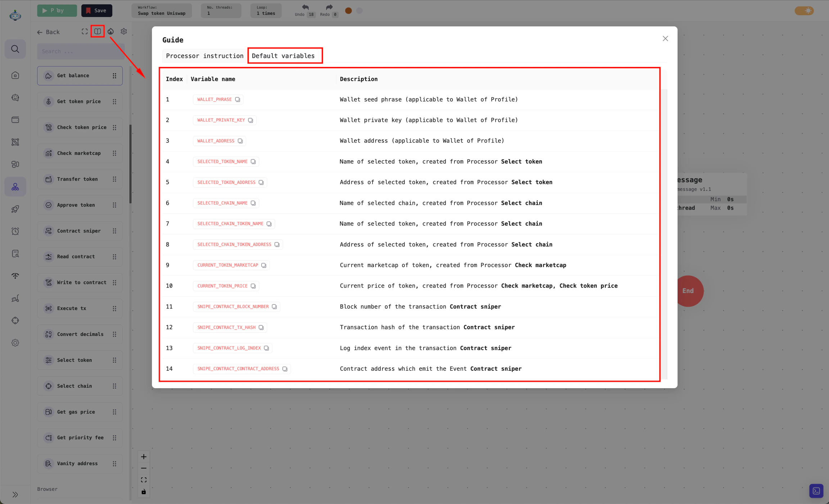Open the wallet icon in the left sidebar

15,120
